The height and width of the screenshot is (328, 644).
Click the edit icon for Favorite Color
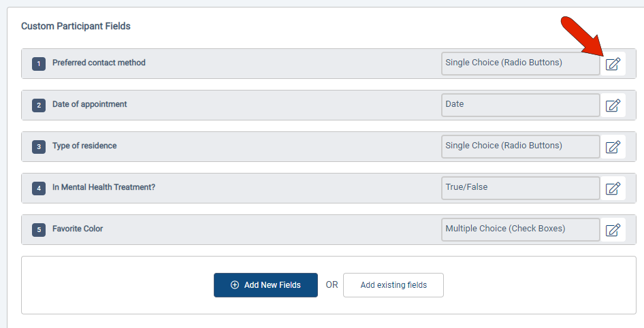point(613,230)
